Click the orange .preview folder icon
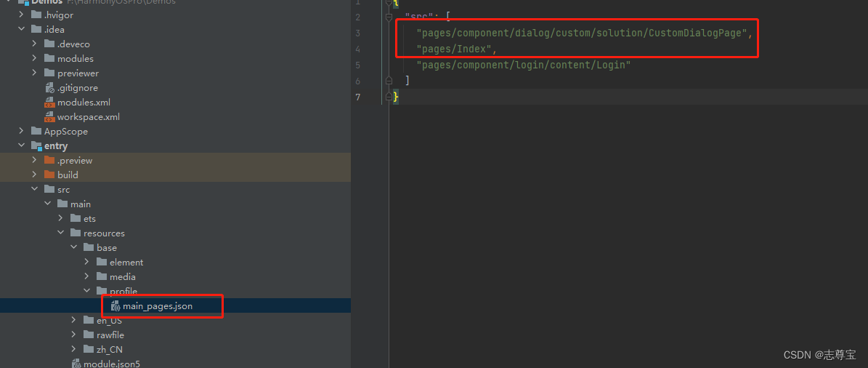This screenshot has width=868, height=368. coord(49,160)
